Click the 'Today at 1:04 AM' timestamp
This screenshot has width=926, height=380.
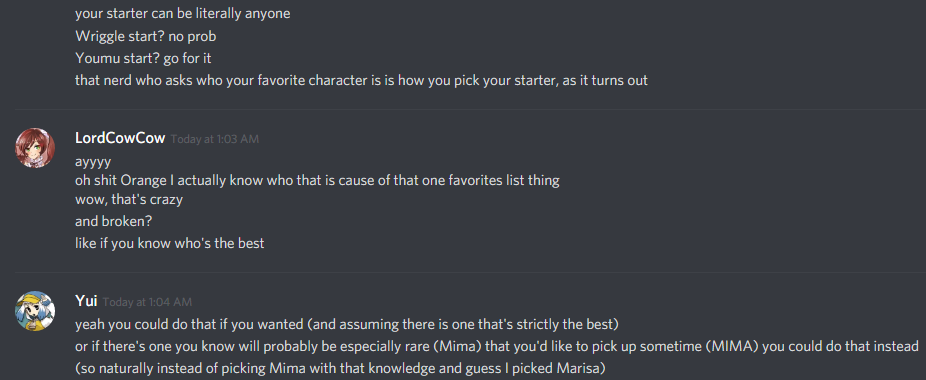[x=147, y=302]
